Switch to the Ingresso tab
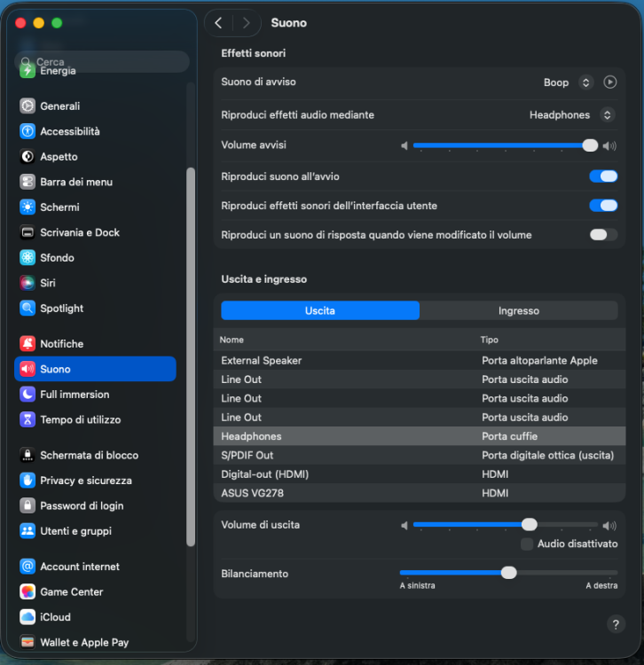The image size is (644, 665). (x=518, y=310)
